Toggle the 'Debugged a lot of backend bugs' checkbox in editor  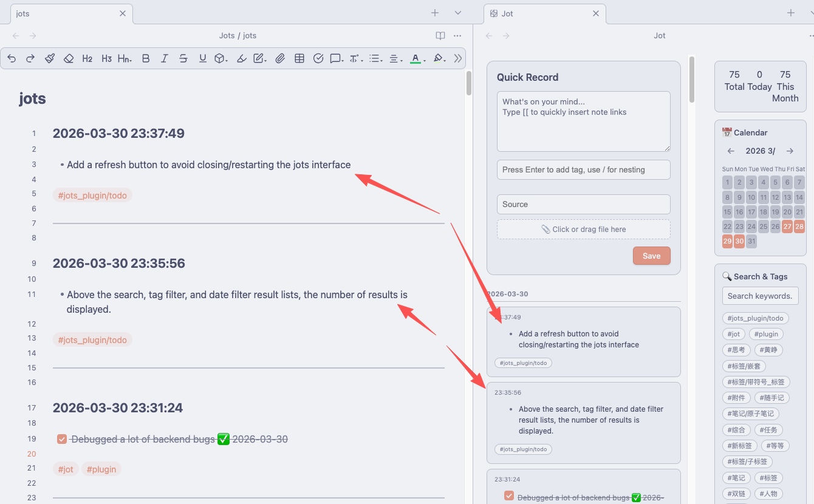point(61,439)
